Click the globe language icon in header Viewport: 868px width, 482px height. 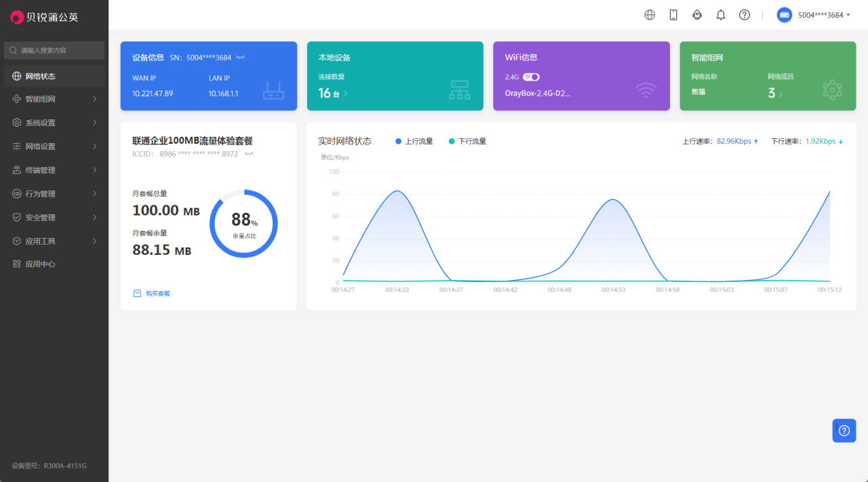650,15
